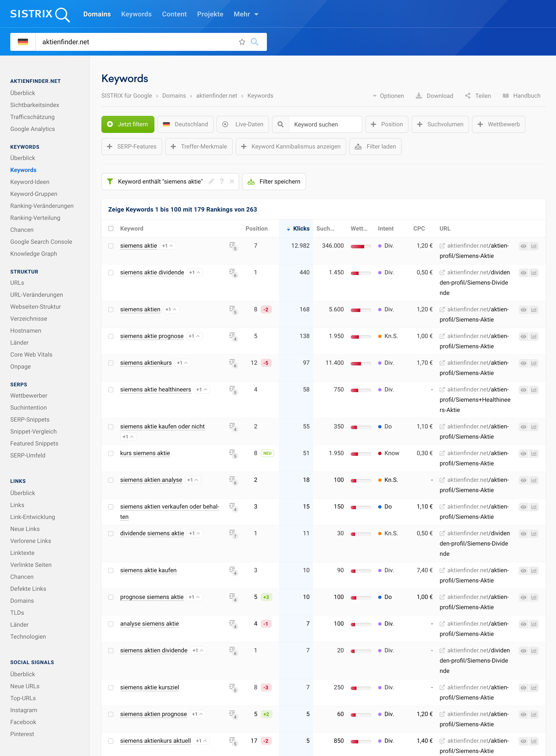Click the Teilen share option
This screenshot has width=556, height=756.
click(x=478, y=96)
